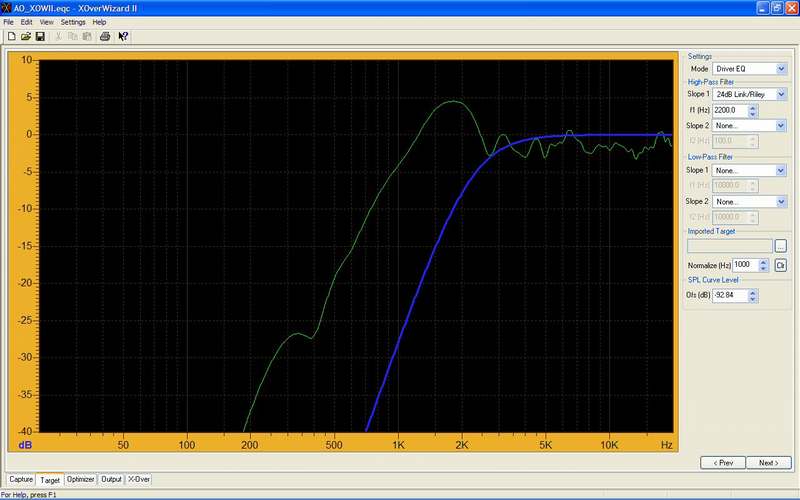Screen dimensions: 800x500
Task: Open the Help menu
Action: [x=99, y=22]
